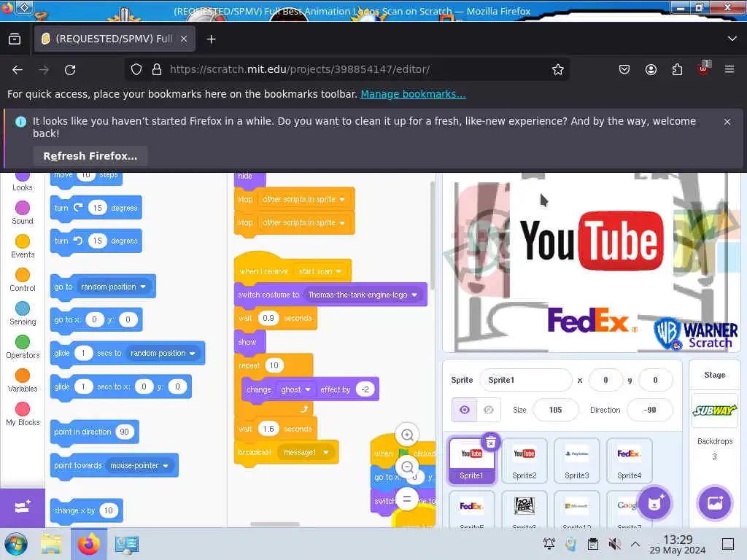Open the message1 broadcast dropdown

[x=306, y=452]
